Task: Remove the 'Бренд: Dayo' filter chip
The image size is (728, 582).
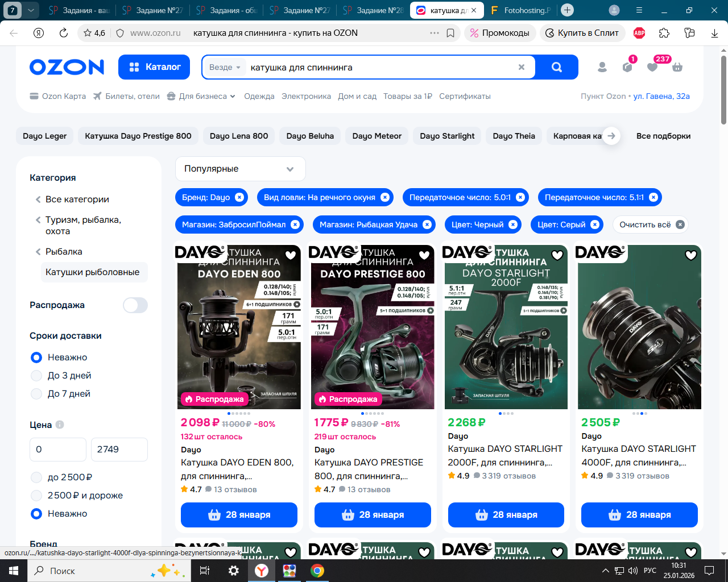Action: (239, 197)
